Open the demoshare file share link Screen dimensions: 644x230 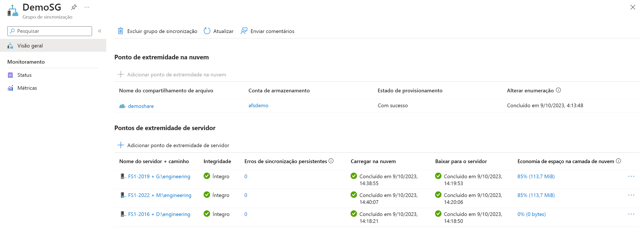(x=141, y=106)
